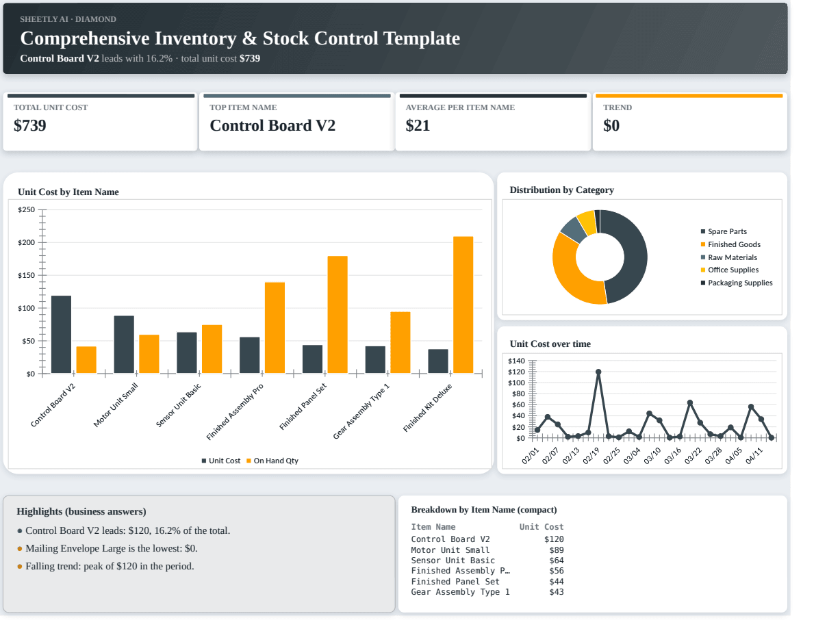The width and height of the screenshot is (840, 631).
Task: Select the Total Unit Cost $739 card
Action: click(x=100, y=122)
